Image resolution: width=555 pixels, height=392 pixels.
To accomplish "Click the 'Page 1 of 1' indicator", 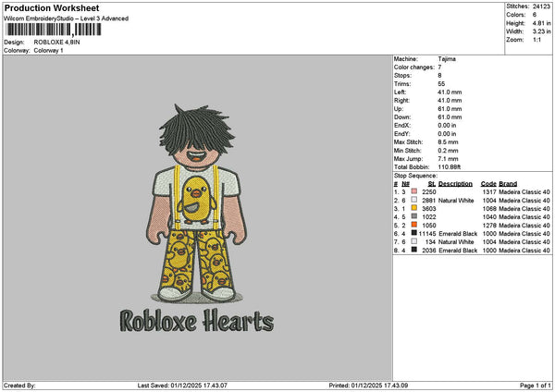I will click(x=536, y=386).
